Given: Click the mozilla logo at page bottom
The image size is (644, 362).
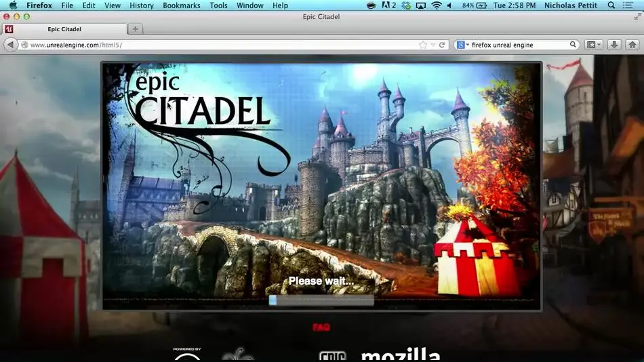Looking at the screenshot, I should [x=401, y=355].
